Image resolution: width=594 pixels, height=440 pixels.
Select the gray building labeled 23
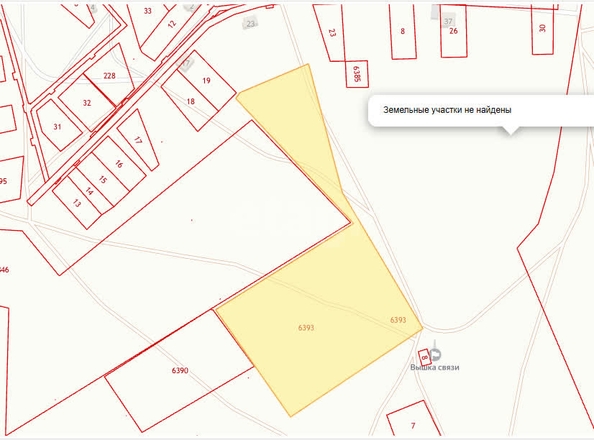pos(250,23)
